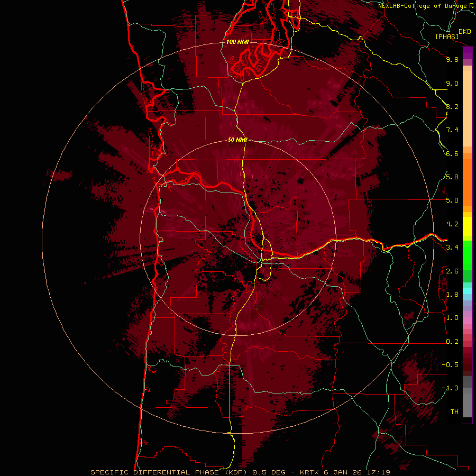Click the -1.3 legend value

[450, 388]
